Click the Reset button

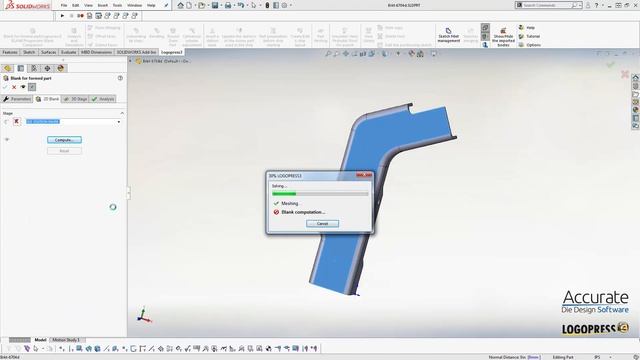64,151
